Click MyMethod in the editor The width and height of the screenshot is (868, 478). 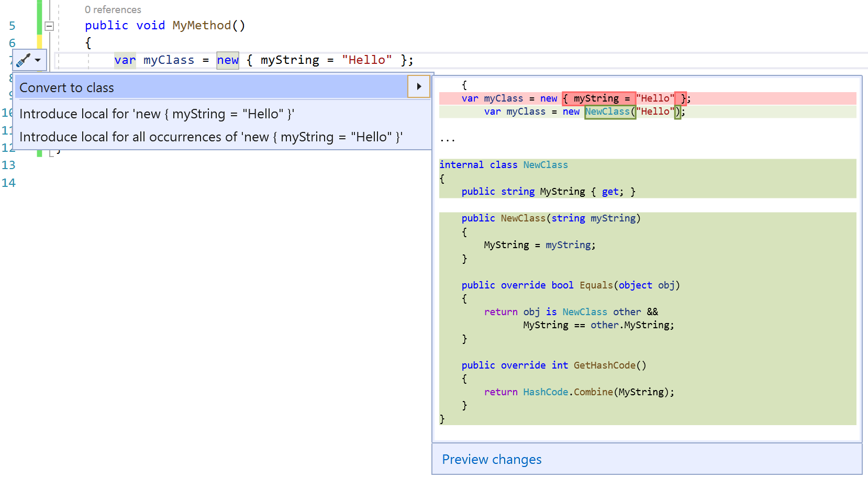[x=201, y=25]
